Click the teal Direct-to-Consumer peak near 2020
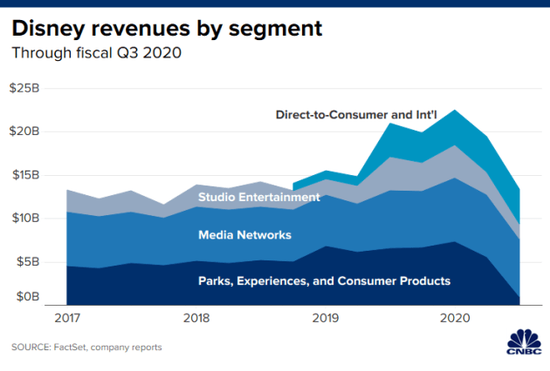The height and width of the screenshot is (371, 550). click(x=455, y=126)
